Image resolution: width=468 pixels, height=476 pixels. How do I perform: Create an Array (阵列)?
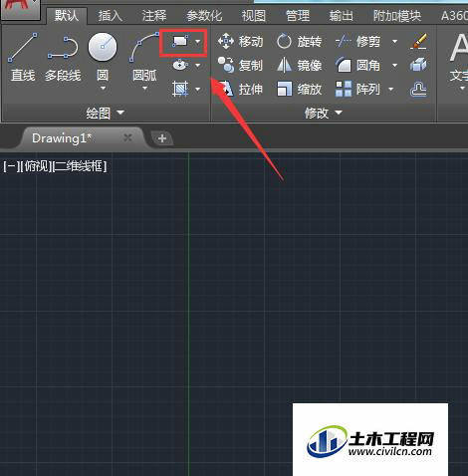point(357,89)
